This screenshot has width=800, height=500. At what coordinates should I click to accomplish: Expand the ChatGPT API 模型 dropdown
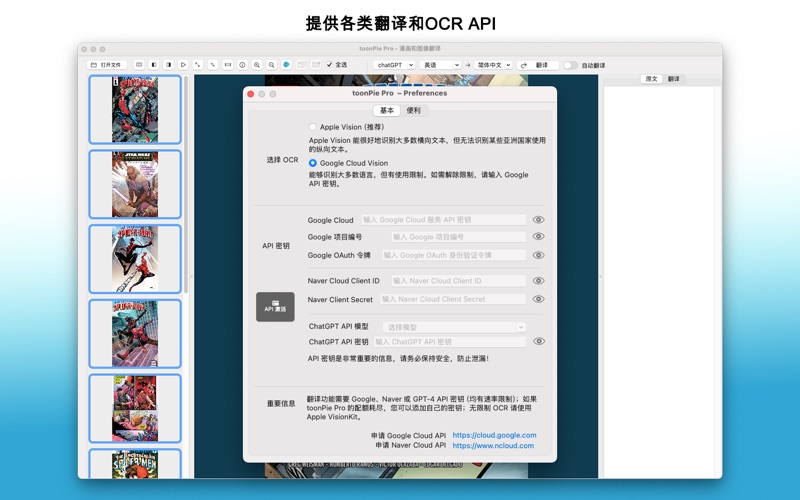(454, 327)
